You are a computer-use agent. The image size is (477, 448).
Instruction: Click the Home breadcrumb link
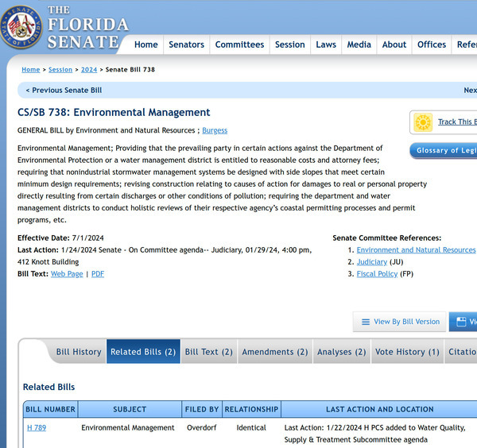[x=31, y=70]
